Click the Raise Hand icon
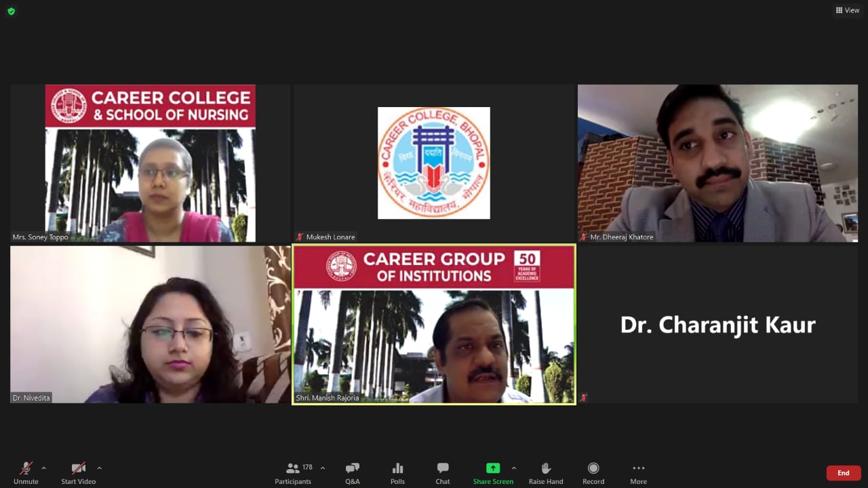Image resolution: width=868 pixels, height=488 pixels. click(546, 468)
